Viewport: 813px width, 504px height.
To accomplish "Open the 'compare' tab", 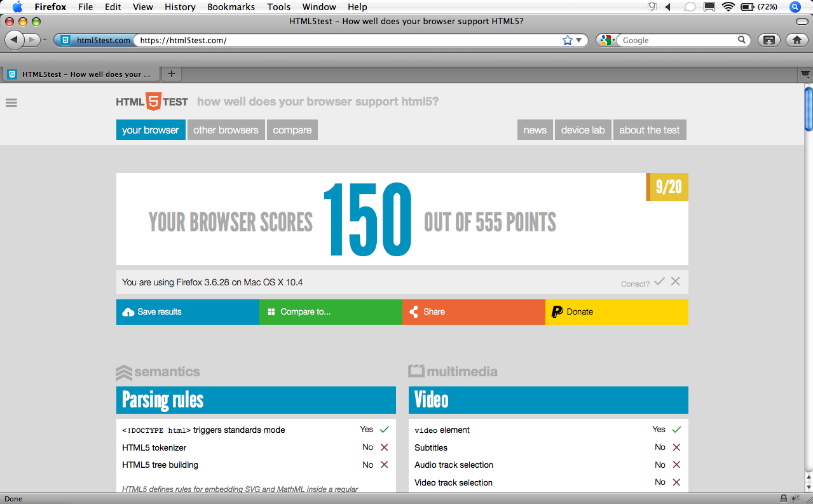I will pos(292,130).
